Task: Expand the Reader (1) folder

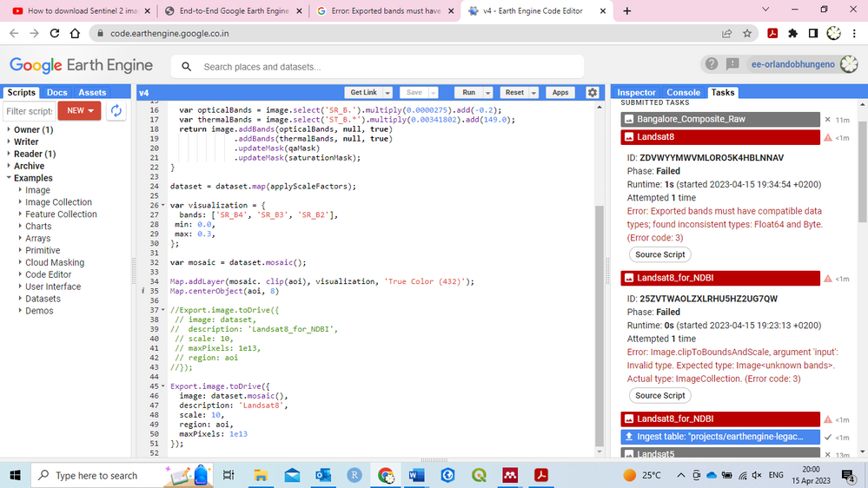Action: tap(9, 154)
